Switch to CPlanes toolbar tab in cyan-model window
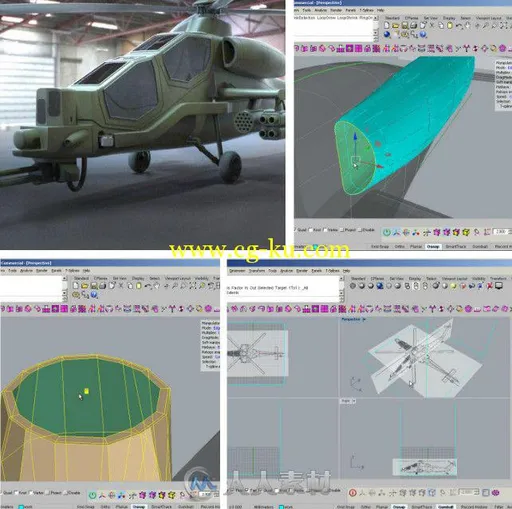512x509 pixels. pyautogui.click(x=412, y=18)
